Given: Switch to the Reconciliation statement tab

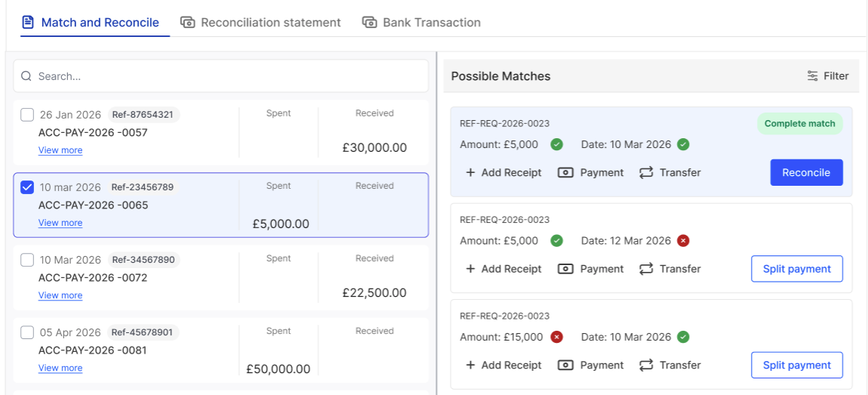Looking at the screenshot, I should coord(261,23).
